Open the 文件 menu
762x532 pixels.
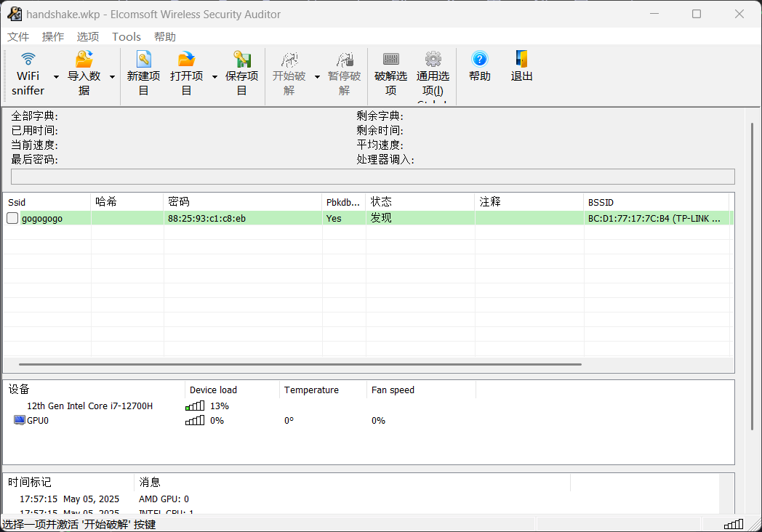(x=18, y=37)
